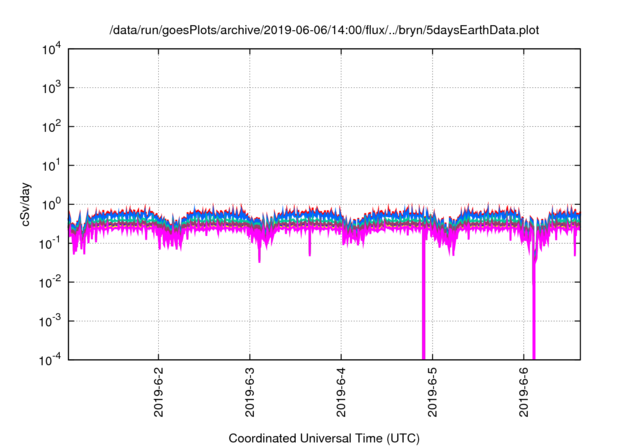Select the 10^-1 y-axis label

pos(50,244)
